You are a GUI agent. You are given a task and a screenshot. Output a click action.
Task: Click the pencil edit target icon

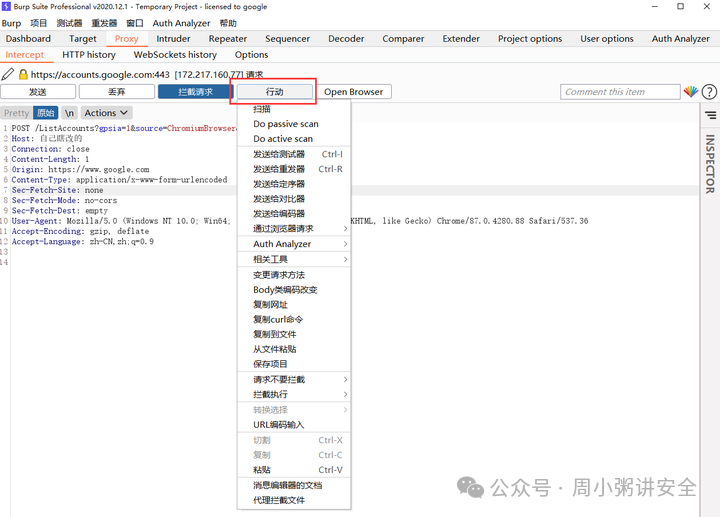click(x=8, y=74)
